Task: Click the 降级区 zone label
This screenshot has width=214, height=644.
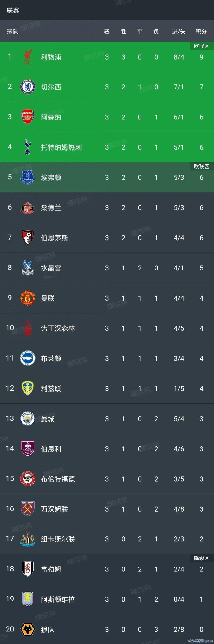Action: click(x=201, y=558)
